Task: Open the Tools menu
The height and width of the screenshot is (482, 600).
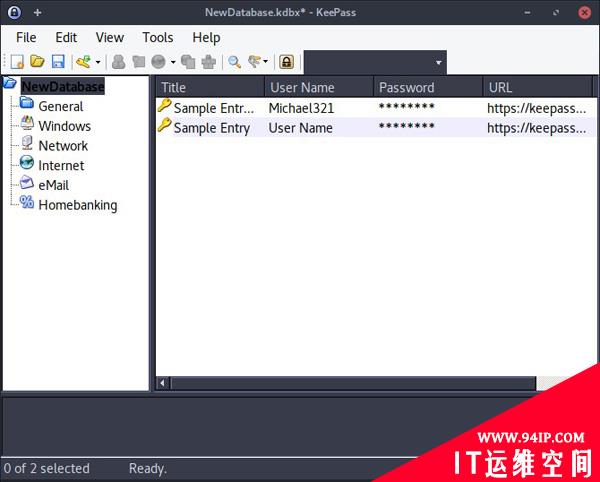Action: click(158, 37)
